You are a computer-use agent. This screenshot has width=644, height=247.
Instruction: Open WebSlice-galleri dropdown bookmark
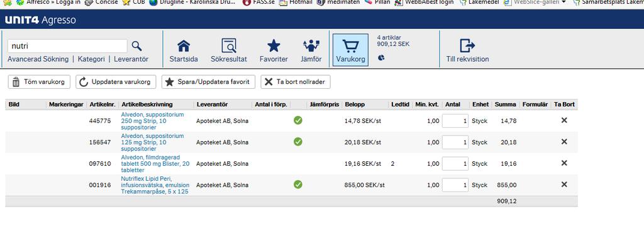[x=535, y=3]
